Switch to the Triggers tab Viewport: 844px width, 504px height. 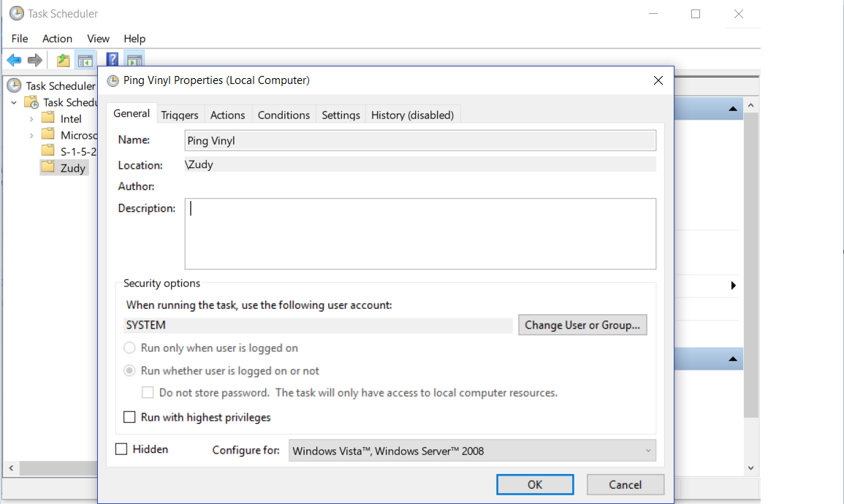(x=180, y=115)
